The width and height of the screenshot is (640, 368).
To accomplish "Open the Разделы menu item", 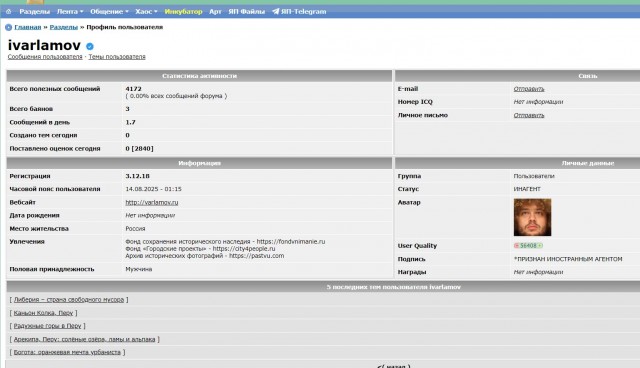I will pos(34,11).
